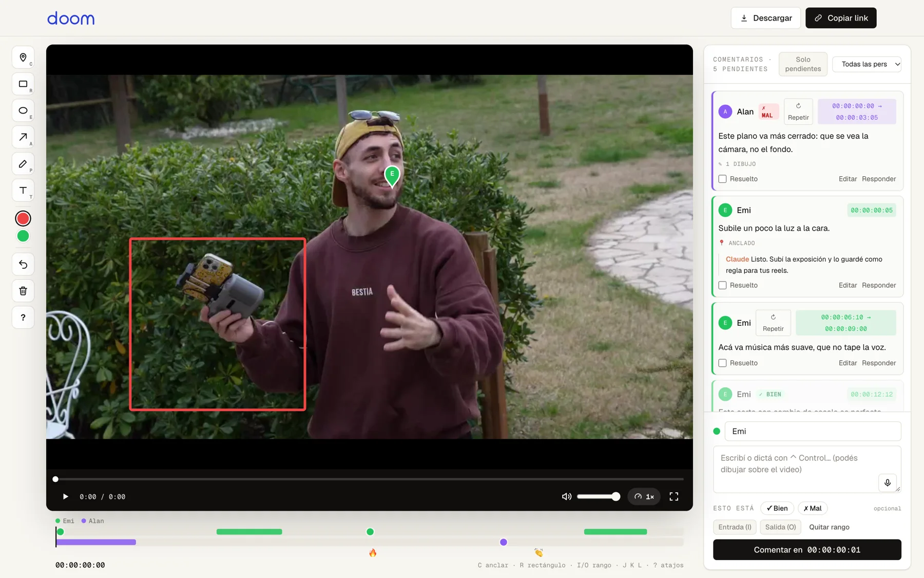Click the comment text area
This screenshot has width=924, height=578.
(807, 469)
